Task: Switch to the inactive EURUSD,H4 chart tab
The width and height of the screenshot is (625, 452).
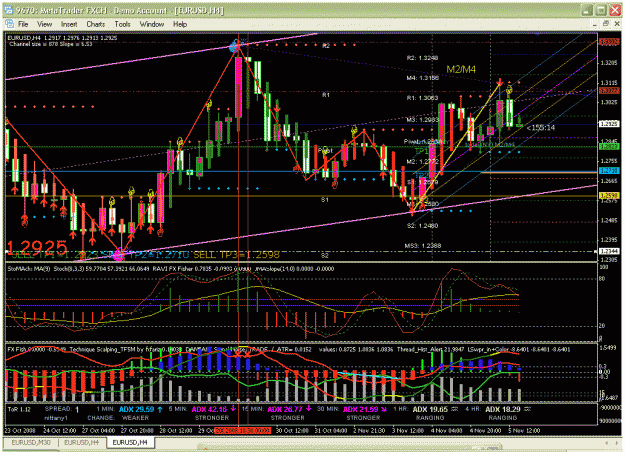Action: 82,442
